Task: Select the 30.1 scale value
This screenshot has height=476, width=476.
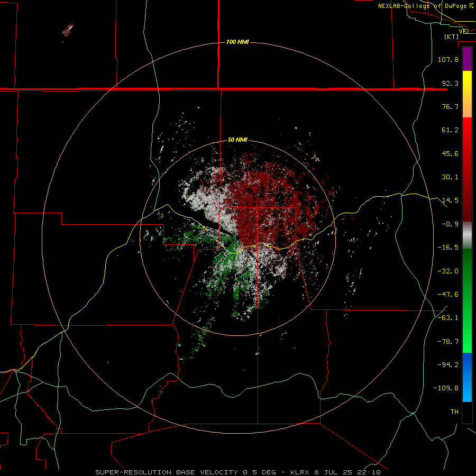Action: pos(450,177)
